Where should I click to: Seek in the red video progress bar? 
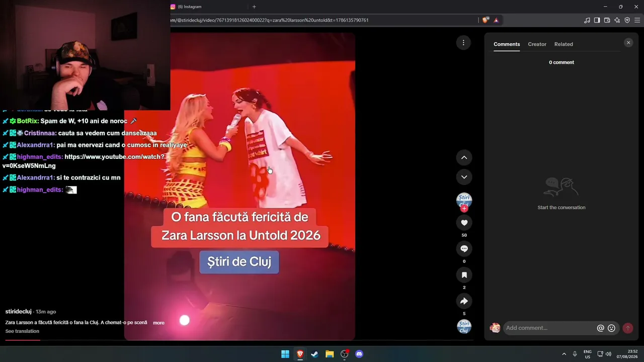pos(239,340)
